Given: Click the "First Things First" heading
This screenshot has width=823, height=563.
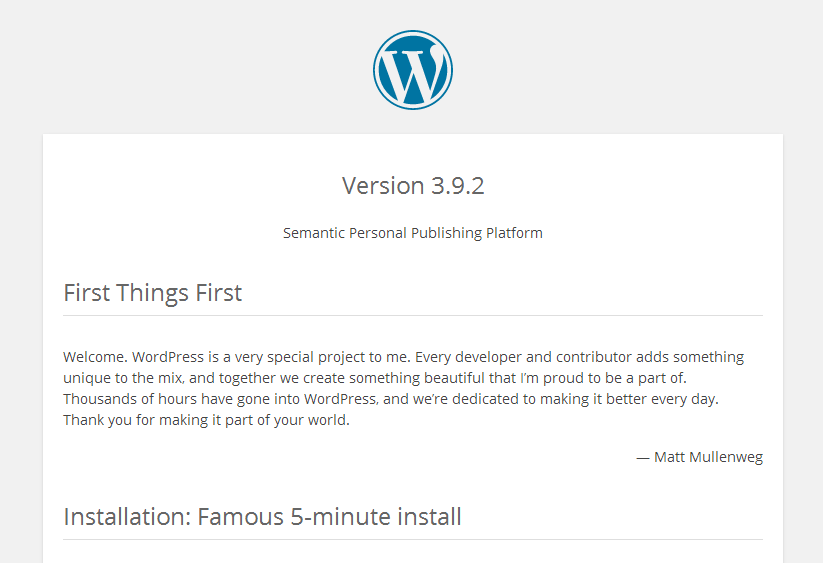Looking at the screenshot, I should (x=152, y=293).
